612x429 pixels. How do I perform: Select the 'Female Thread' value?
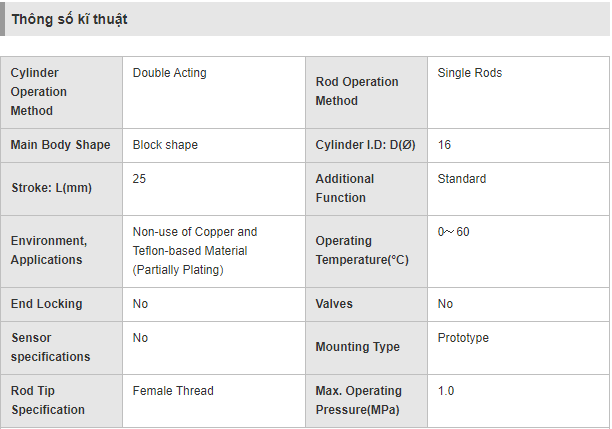173,391
